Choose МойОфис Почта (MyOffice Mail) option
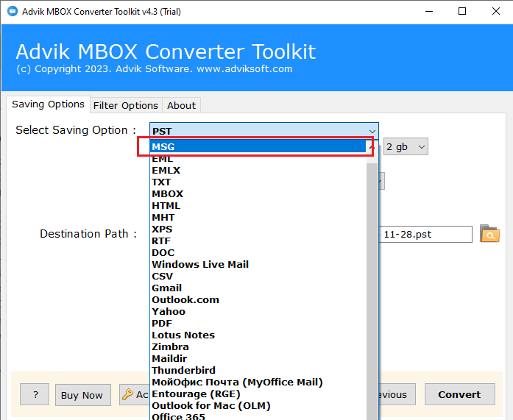Image resolution: width=513 pixels, height=420 pixels. coord(258,382)
